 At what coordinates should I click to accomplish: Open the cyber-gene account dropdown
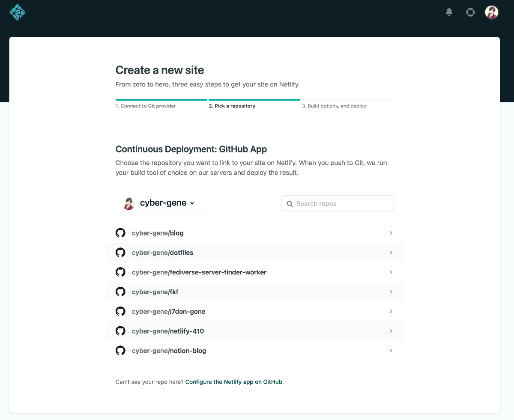click(x=192, y=203)
